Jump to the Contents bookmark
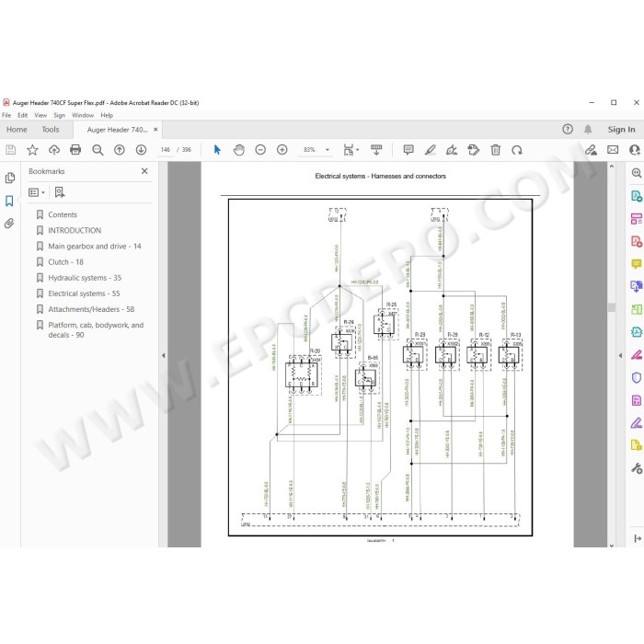Image resolution: width=644 pixels, height=644 pixels. tap(63, 214)
